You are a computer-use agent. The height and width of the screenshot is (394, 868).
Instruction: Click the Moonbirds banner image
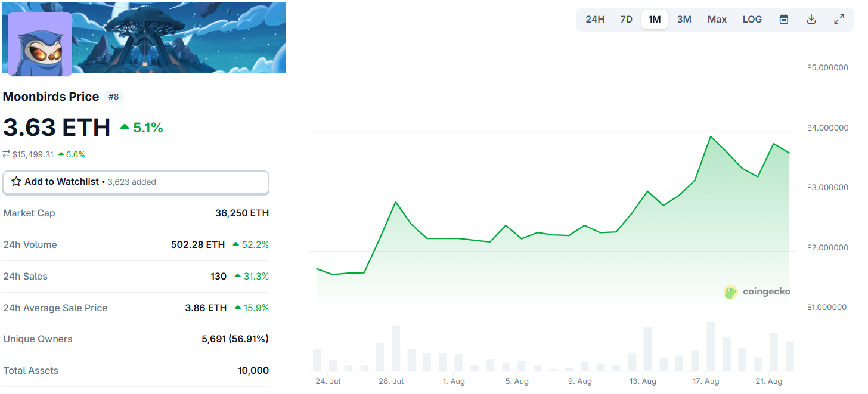tap(179, 37)
